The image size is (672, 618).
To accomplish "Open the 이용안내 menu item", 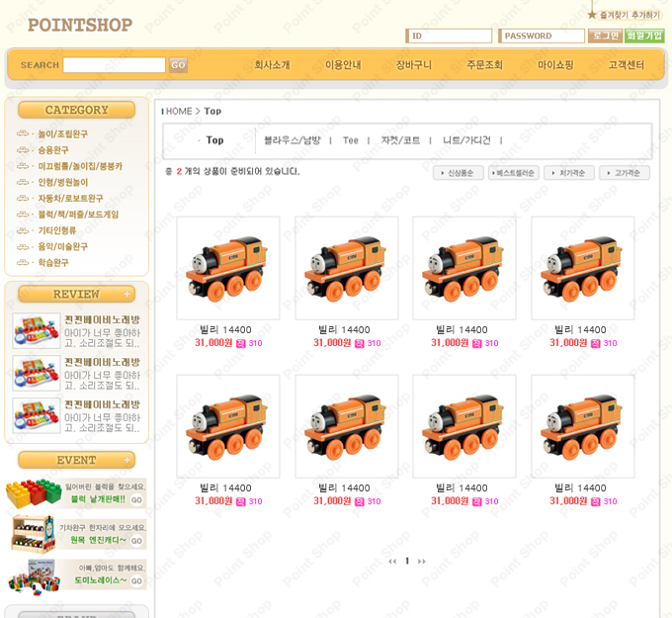I will point(343,64).
